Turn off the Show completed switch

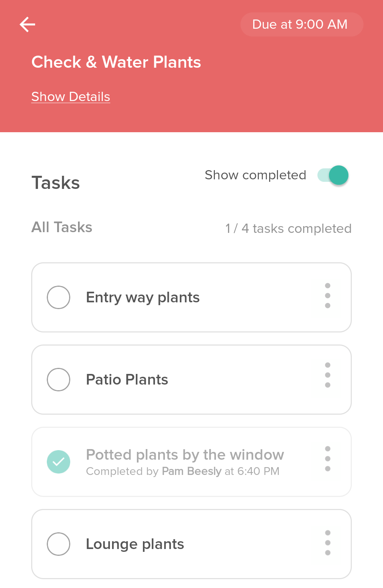(x=333, y=175)
